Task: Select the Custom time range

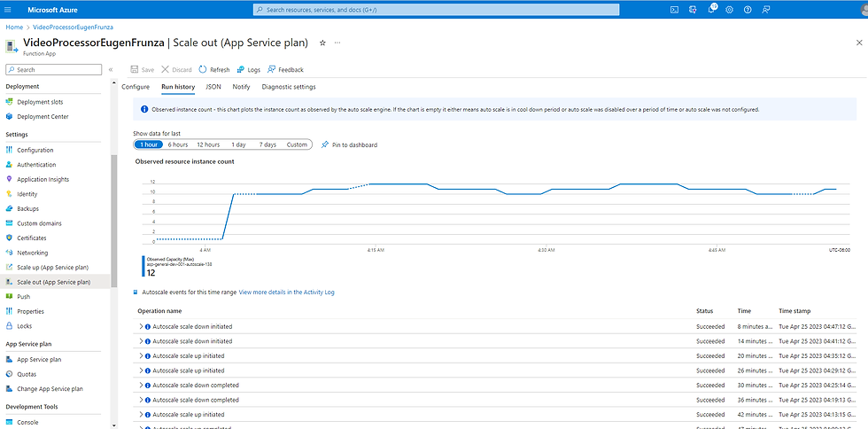Action: point(297,144)
